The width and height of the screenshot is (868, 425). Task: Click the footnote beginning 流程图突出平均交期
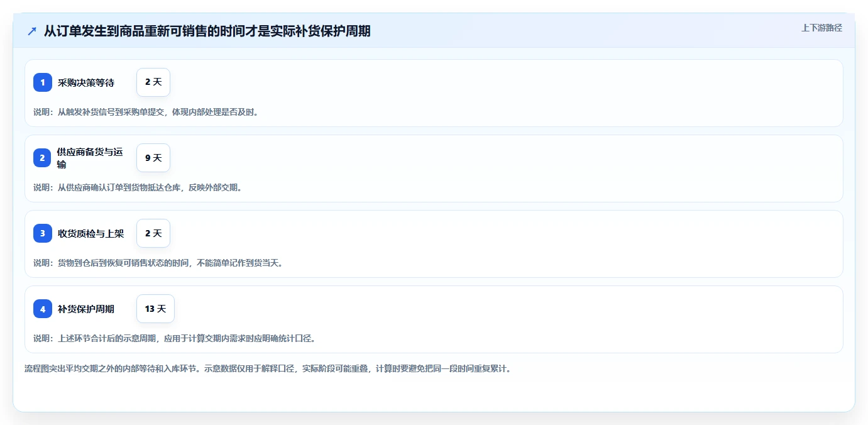click(269, 368)
